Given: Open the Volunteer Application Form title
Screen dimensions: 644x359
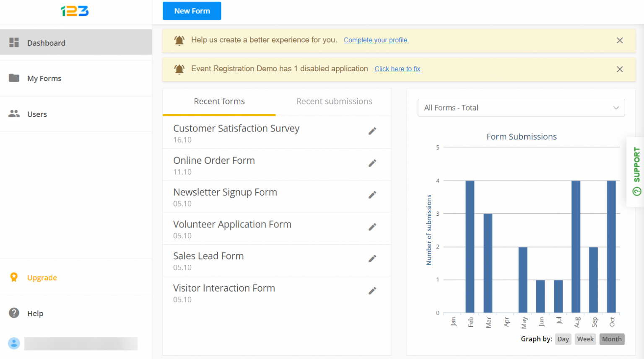Looking at the screenshot, I should coord(232,225).
